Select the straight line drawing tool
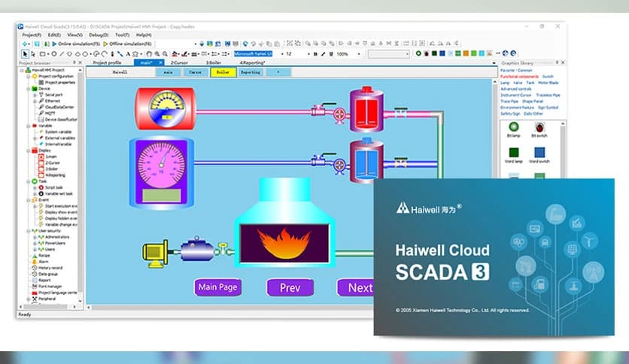The height and width of the screenshot is (364, 629). click(x=62, y=53)
